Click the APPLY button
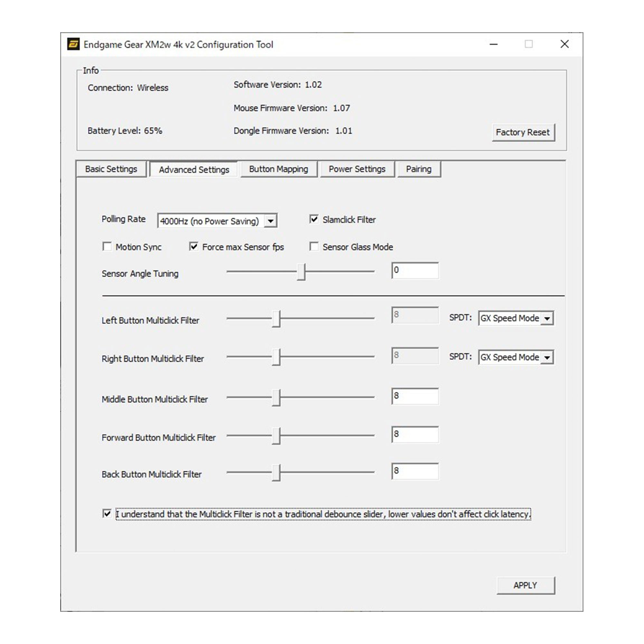644x644 pixels. [525, 585]
